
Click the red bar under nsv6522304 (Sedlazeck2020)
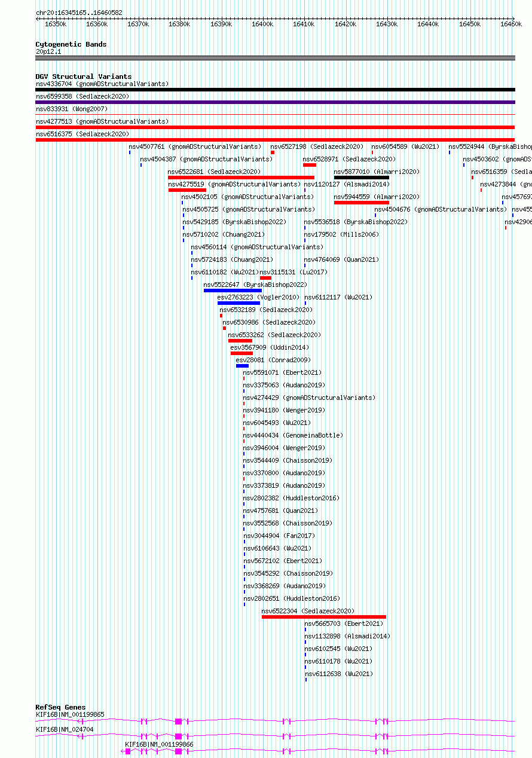[323, 617]
